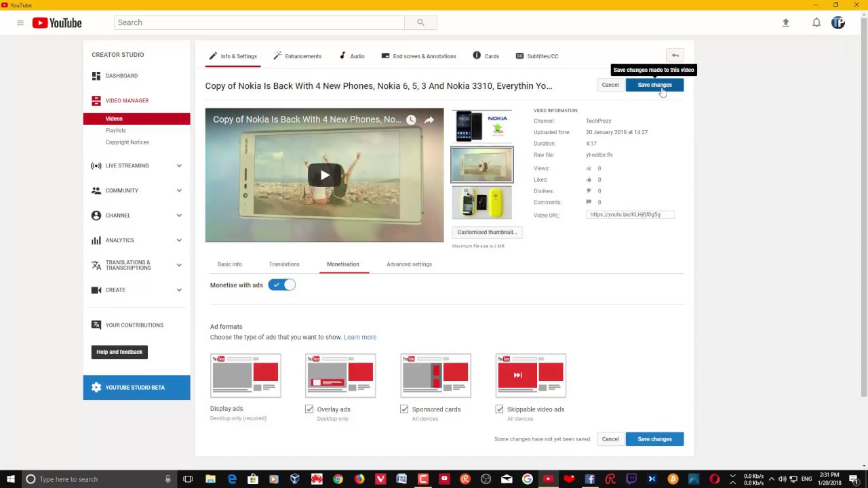
Task: Open the account avatar menu
Action: click(838, 23)
